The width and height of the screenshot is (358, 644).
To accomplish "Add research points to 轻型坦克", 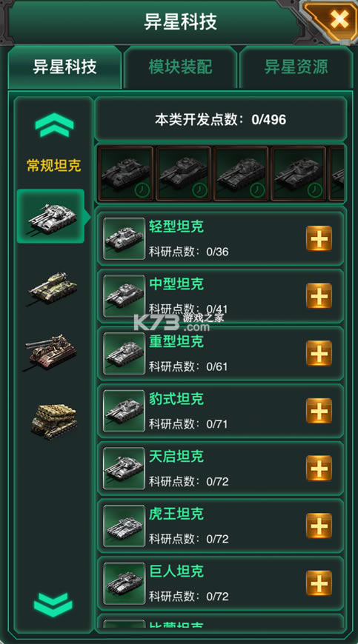I will tap(319, 238).
